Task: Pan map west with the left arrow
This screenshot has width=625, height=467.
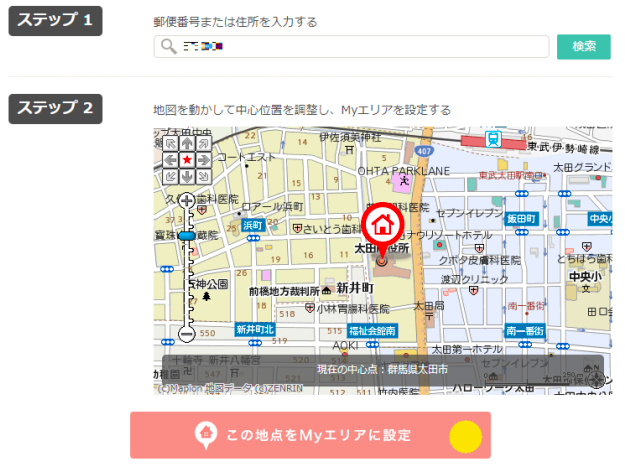Action: click(x=171, y=160)
